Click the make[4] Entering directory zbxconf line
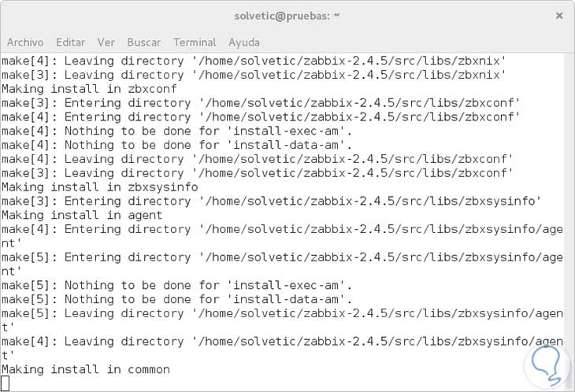The height and width of the screenshot is (392, 575). click(261, 117)
